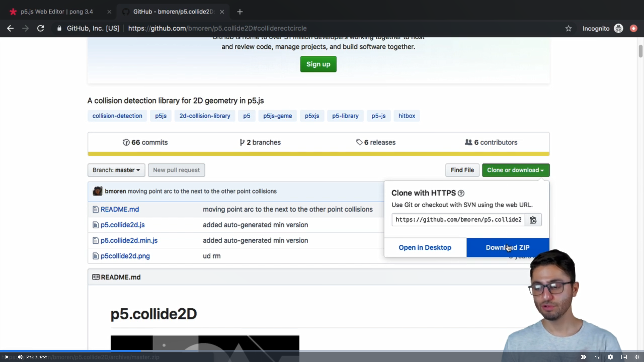644x362 pixels.
Task: Skip forward with the double-chevron icon
Action: click(x=584, y=357)
